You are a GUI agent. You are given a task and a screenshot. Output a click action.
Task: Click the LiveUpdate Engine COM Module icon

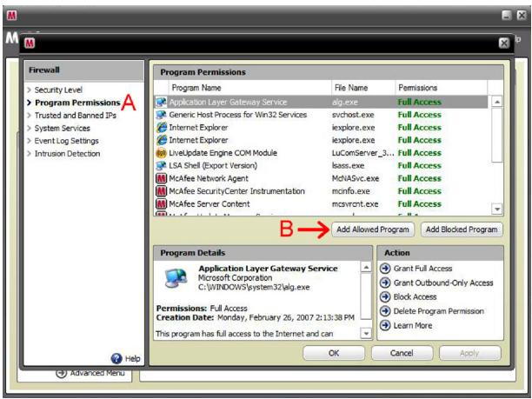pos(161,153)
